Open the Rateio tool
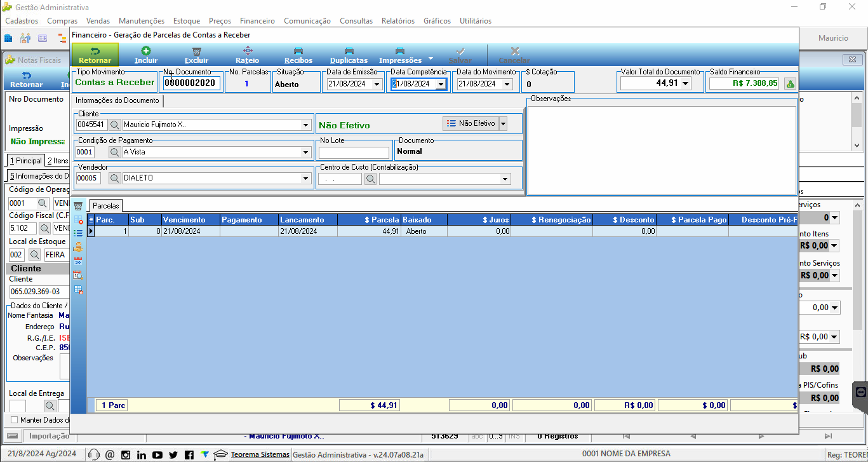The image size is (868, 462). pyautogui.click(x=248, y=55)
